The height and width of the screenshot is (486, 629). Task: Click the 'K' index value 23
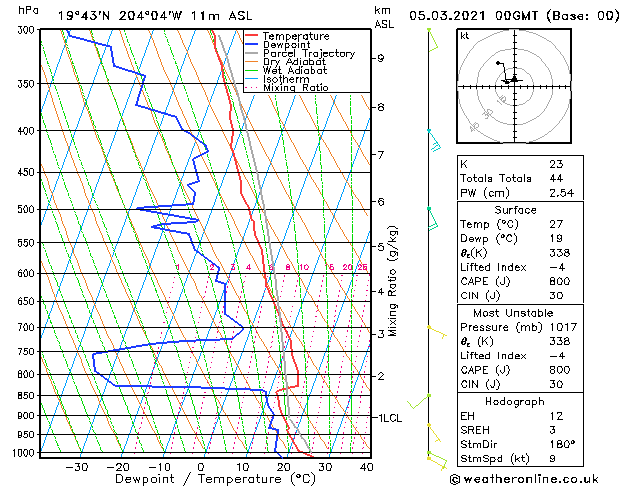[x=556, y=164]
